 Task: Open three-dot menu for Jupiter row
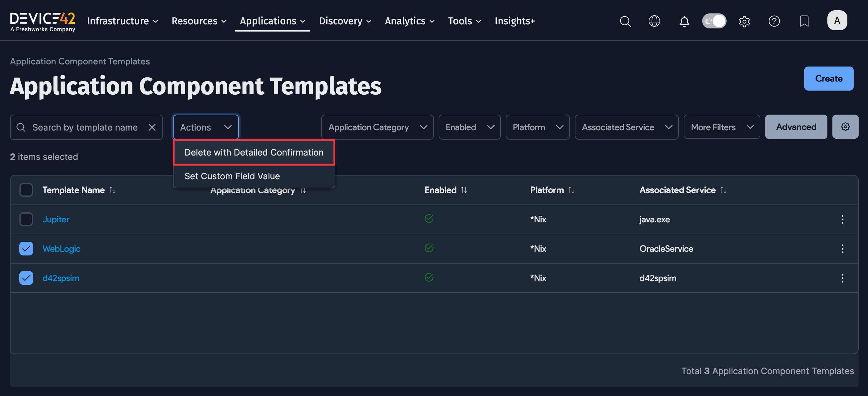pyautogui.click(x=842, y=220)
